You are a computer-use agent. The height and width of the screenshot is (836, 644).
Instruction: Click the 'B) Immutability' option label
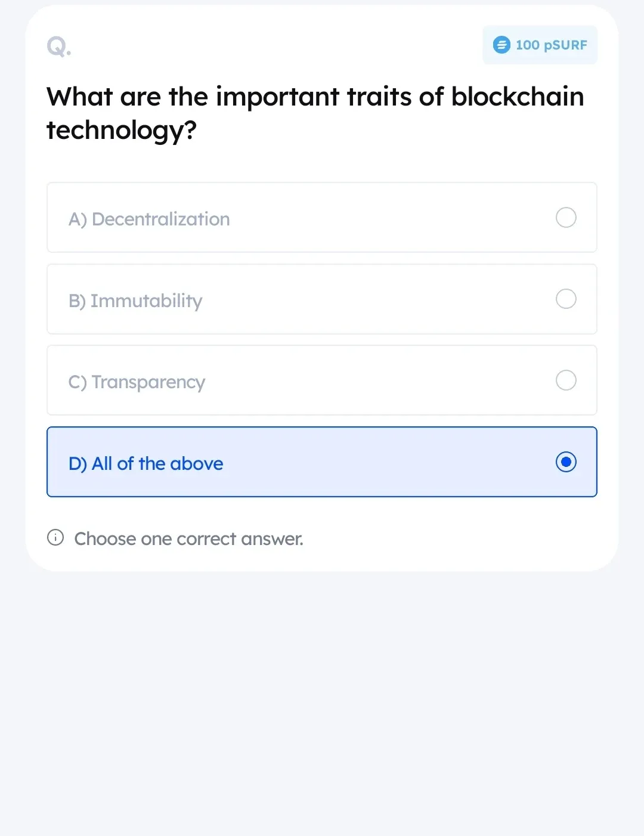[x=135, y=301]
